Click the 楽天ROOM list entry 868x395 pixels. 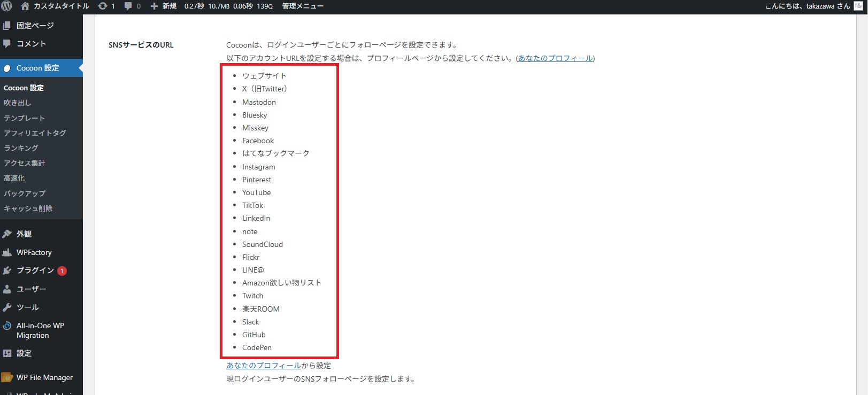[261, 309]
